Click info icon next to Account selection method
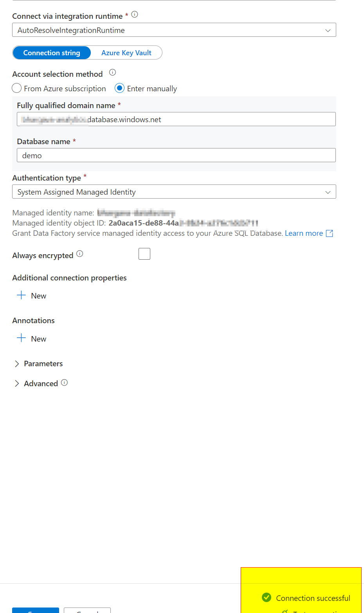 tap(112, 72)
